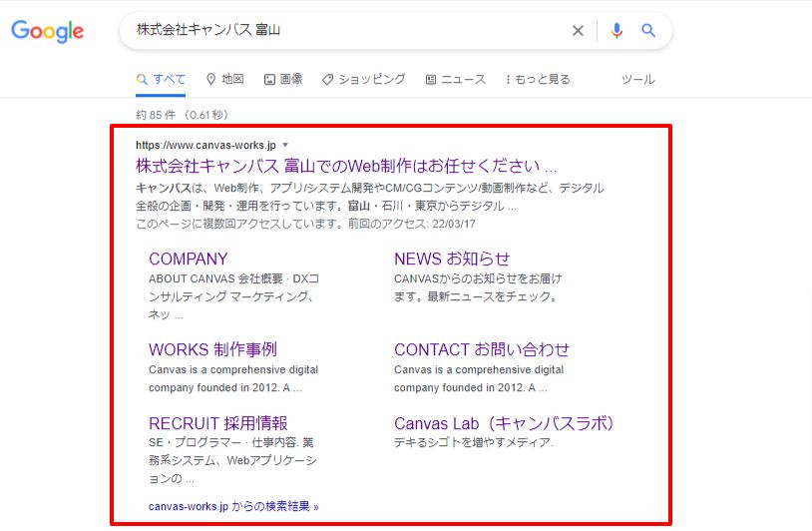Click the 前回のアクセス: 22/03/17 note
812x531 pixels.
[412, 224]
